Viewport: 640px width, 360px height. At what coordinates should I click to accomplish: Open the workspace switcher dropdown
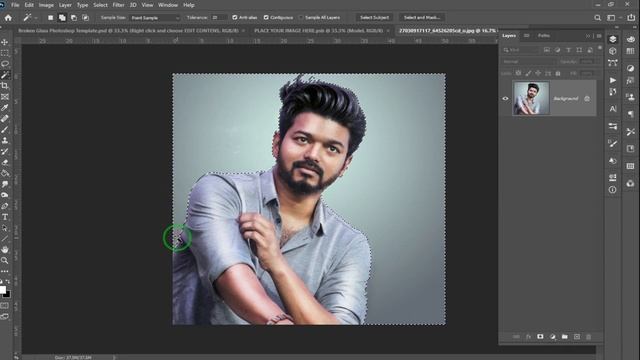(x=613, y=18)
